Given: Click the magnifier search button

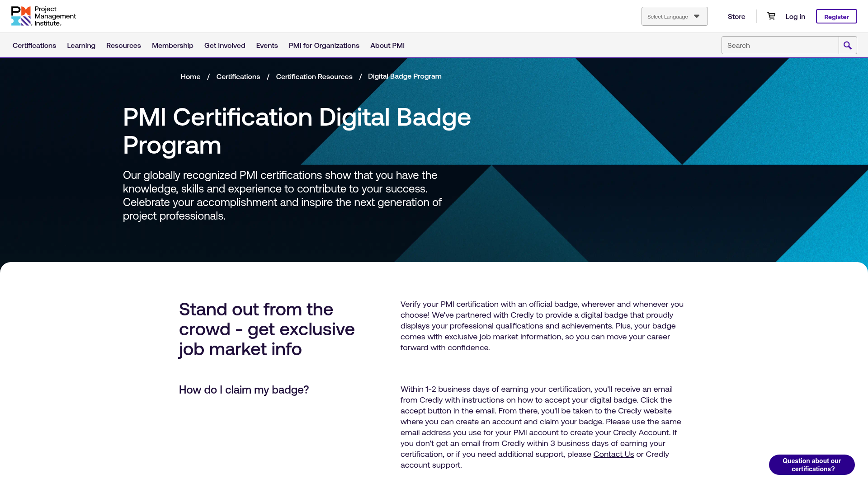Looking at the screenshot, I should tap(848, 45).
